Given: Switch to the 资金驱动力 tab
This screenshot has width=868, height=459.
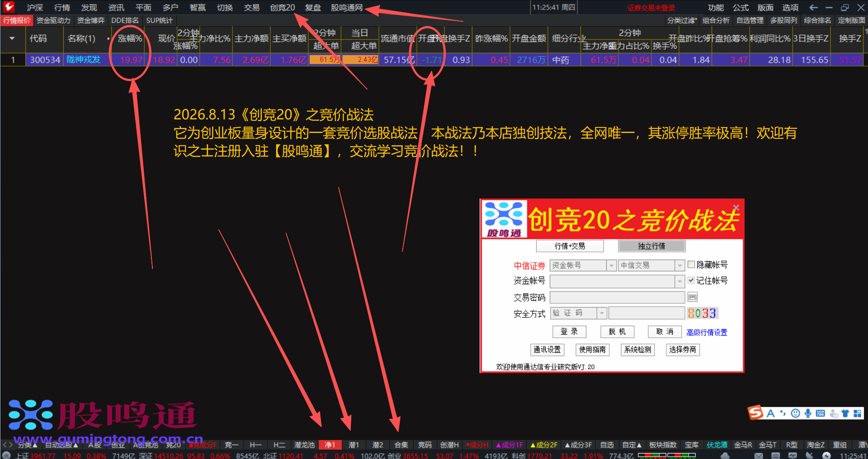Looking at the screenshot, I should coord(53,20).
